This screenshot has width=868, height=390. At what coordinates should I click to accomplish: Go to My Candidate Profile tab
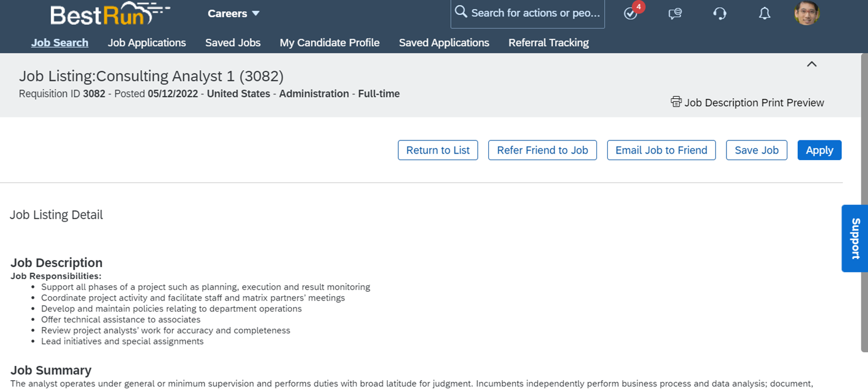[x=329, y=43]
